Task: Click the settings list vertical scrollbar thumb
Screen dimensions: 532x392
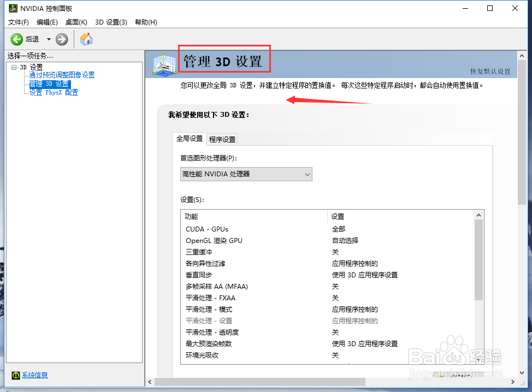Action: [478, 260]
